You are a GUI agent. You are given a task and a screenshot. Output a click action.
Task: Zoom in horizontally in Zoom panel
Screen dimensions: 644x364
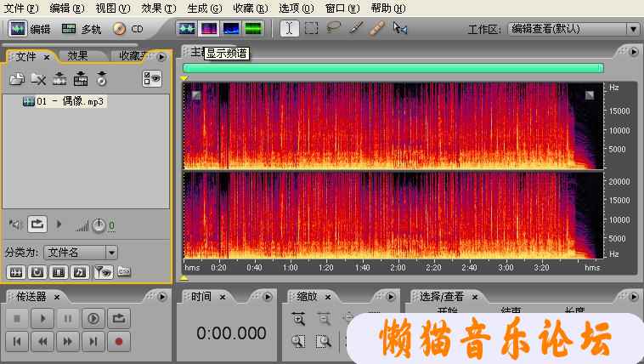298,318
